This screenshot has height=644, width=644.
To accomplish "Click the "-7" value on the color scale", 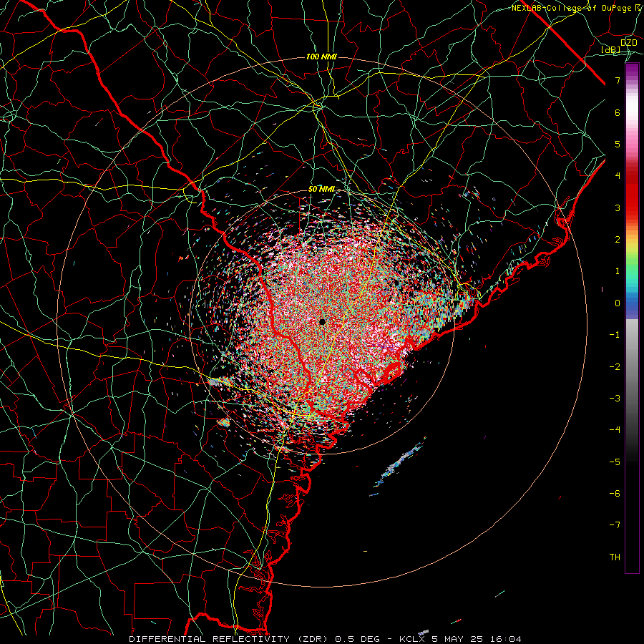I will pyautogui.click(x=615, y=525).
